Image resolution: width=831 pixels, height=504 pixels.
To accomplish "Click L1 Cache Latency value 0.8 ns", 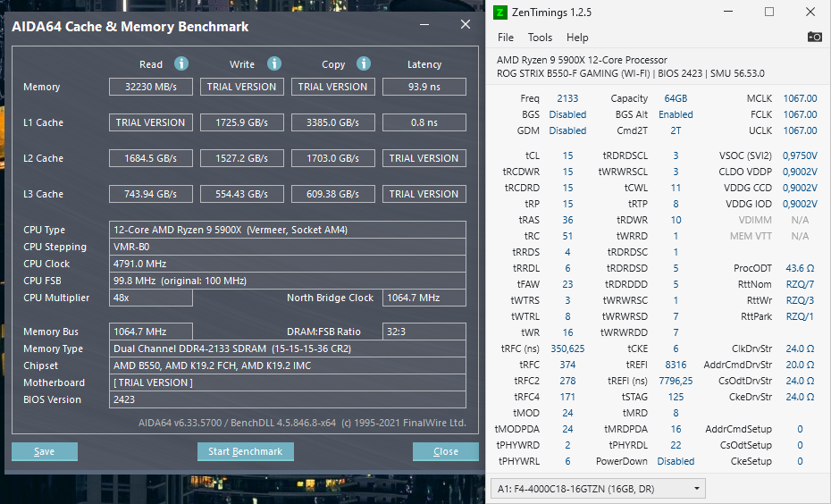I will 424,122.
